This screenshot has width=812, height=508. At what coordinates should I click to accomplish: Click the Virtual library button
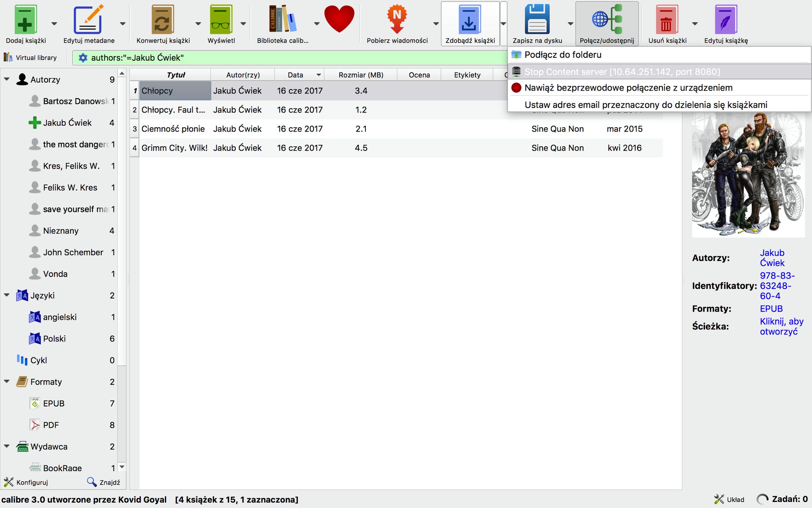30,58
